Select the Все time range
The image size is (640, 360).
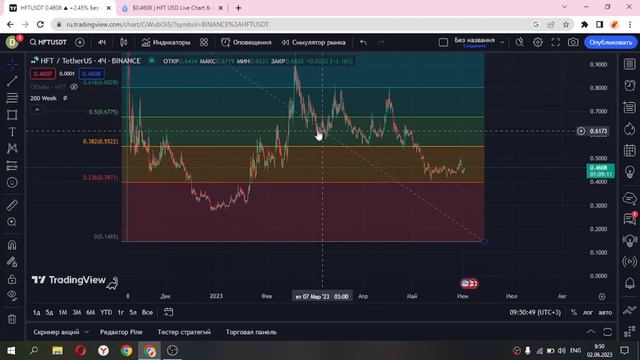click(x=147, y=312)
